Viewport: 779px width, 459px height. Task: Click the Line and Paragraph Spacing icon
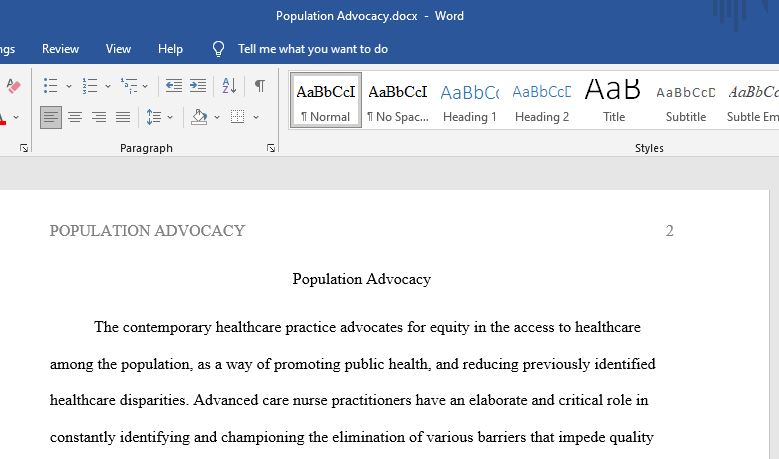154,117
